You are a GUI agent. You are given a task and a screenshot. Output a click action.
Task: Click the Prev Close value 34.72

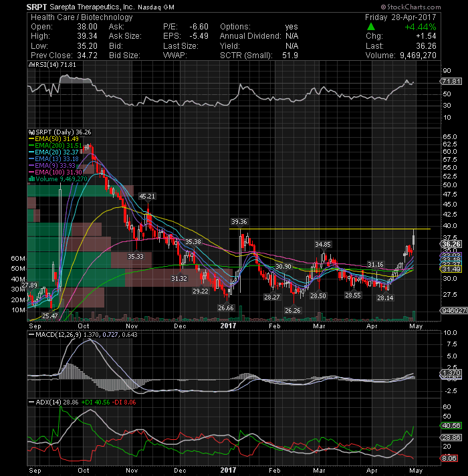[87, 55]
